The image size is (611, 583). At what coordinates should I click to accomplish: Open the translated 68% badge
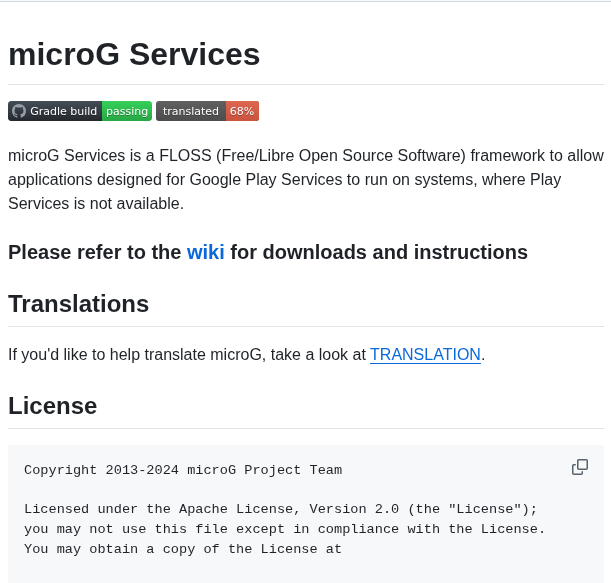tap(207, 111)
